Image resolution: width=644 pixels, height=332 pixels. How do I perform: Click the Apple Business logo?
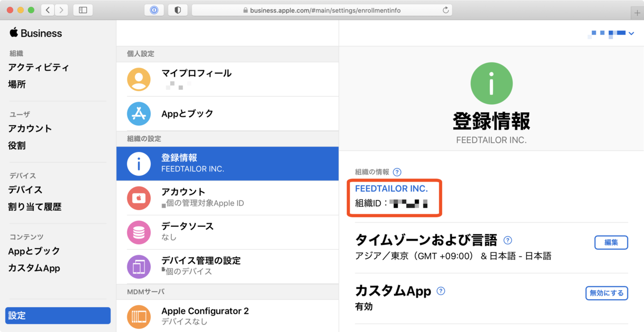(x=35, y=33)
